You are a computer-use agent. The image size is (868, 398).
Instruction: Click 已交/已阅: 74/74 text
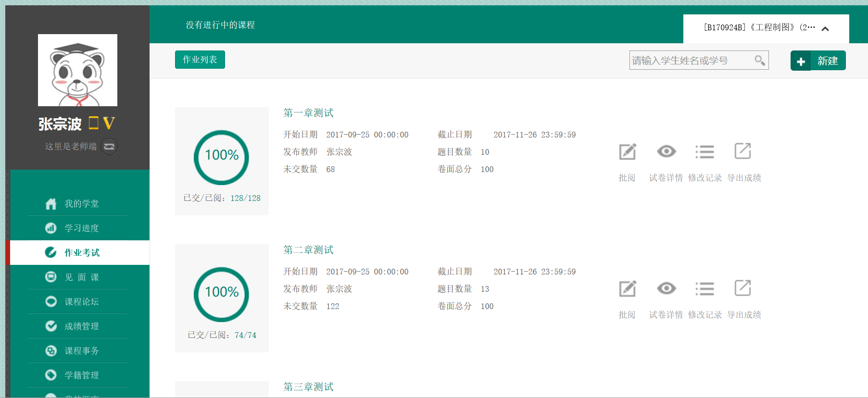click(x=222, y=335)
